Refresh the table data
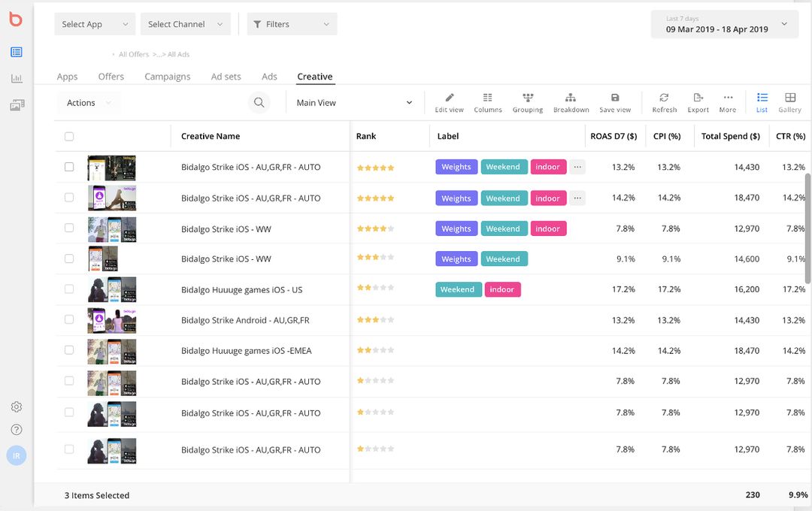 [665, 102]
